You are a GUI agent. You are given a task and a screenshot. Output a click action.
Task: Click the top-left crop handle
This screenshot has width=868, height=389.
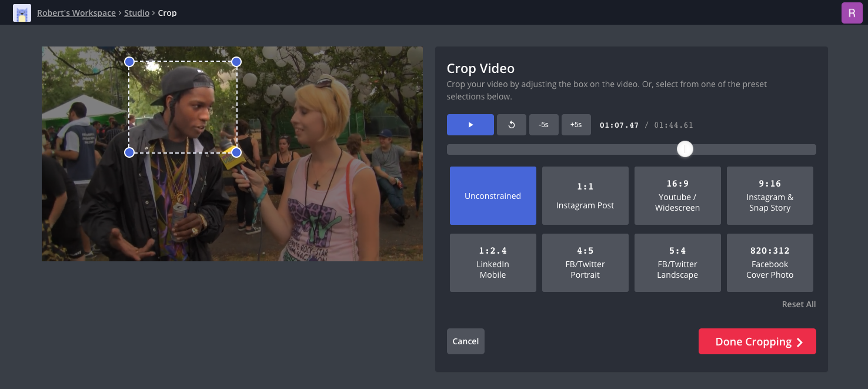(x=129, y=62)
